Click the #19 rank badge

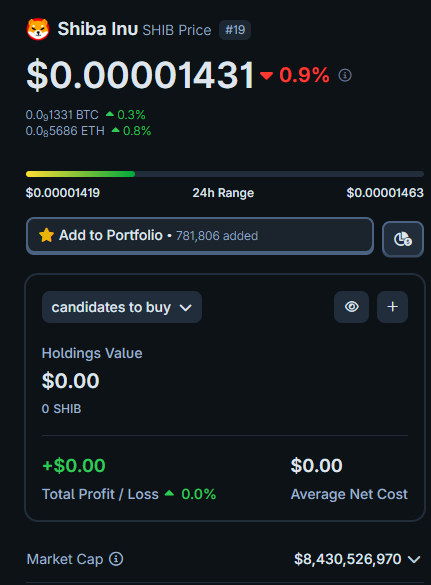(235, 30)
